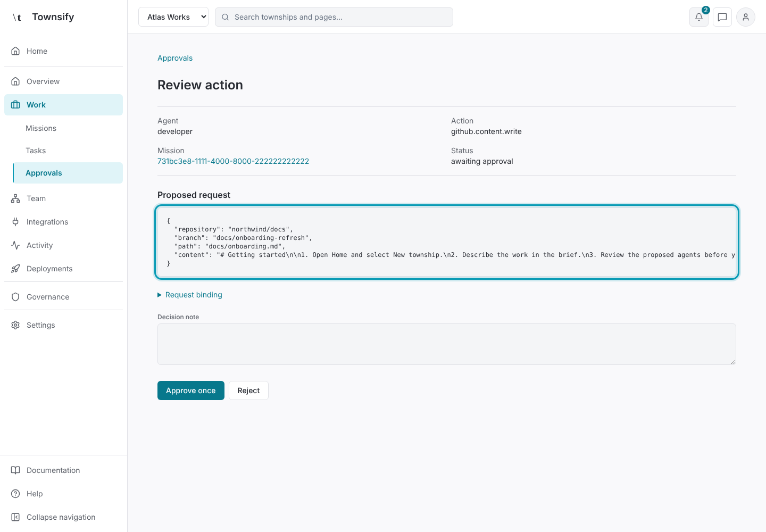The image size is (766, 532).
Task: Click the github.content.write action value
Action: [486, 131]
